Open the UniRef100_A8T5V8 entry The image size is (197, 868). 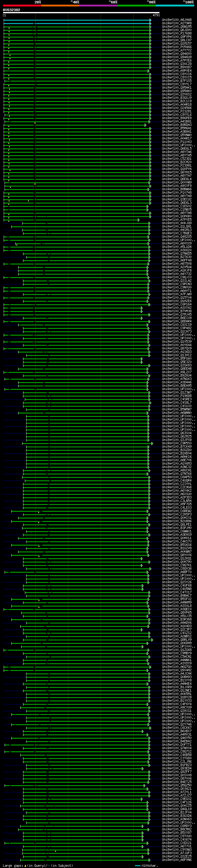tap(177, 264)
